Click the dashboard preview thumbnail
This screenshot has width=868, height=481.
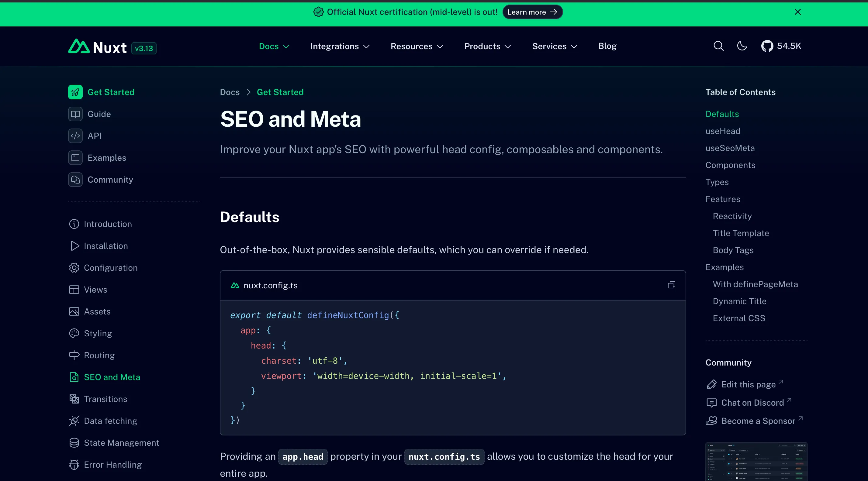click(x=756, y=462)
